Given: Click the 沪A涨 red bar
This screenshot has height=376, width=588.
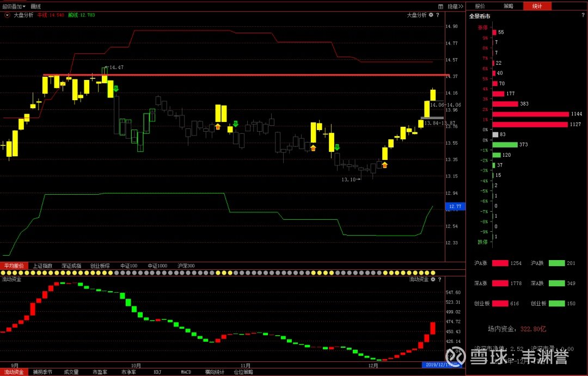Looking at the screenshot, I should point(500,263).
